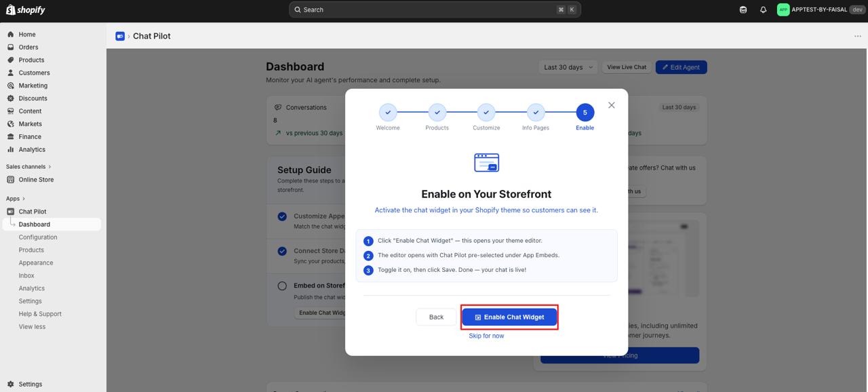Click the Orders inbox icon
The height and width of the screenshot is (392, 868).
tap(10, 47)
